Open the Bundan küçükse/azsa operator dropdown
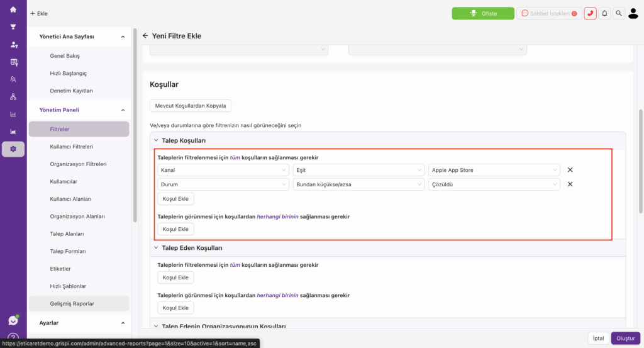This screenshot has height=348, width=644. [358, 184]
